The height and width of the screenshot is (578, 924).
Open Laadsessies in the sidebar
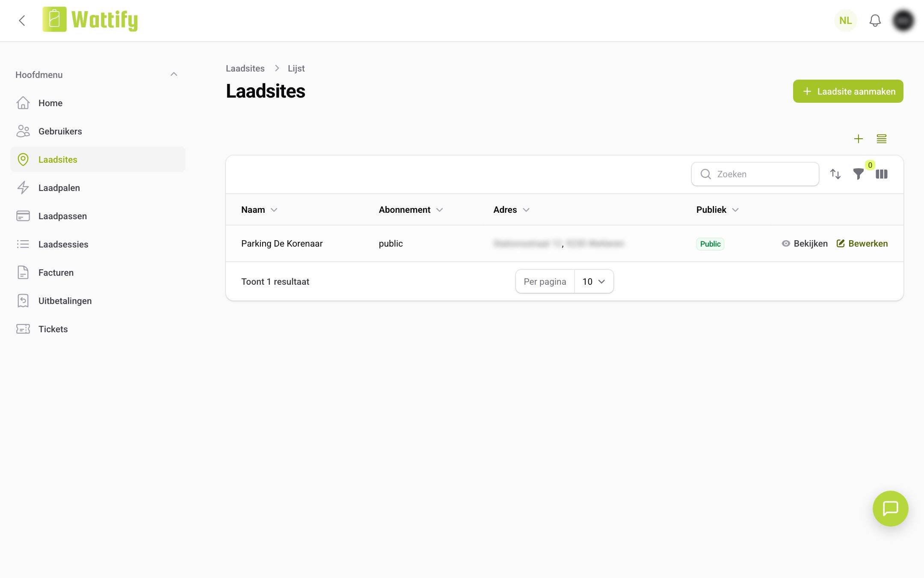[x=98, y=244]
